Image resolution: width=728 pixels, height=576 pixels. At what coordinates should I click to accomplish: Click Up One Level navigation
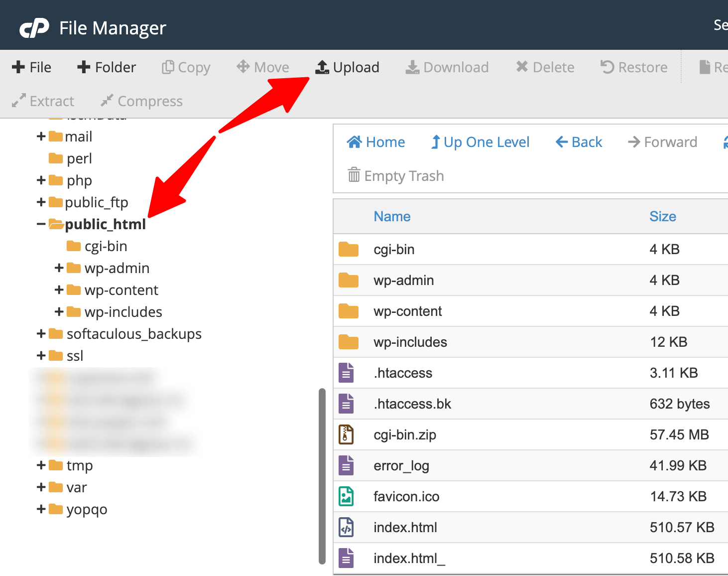click(x=480, y=142)
